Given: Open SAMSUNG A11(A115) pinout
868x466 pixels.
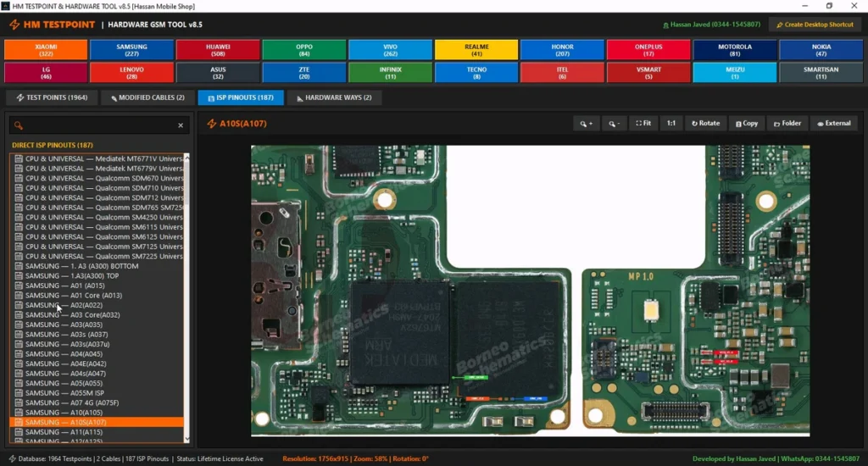Looking at the screenshot, I should tap(97, 432).
